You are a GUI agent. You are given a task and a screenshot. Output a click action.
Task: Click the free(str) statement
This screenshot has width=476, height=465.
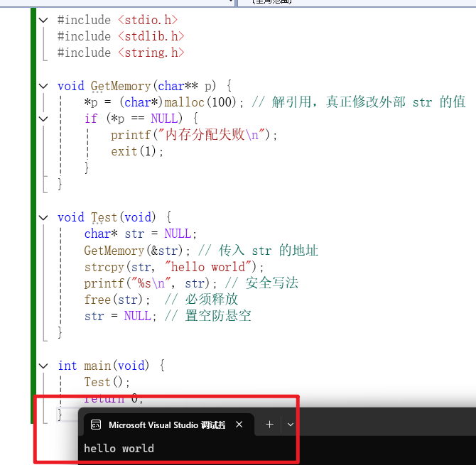point(117,300)
